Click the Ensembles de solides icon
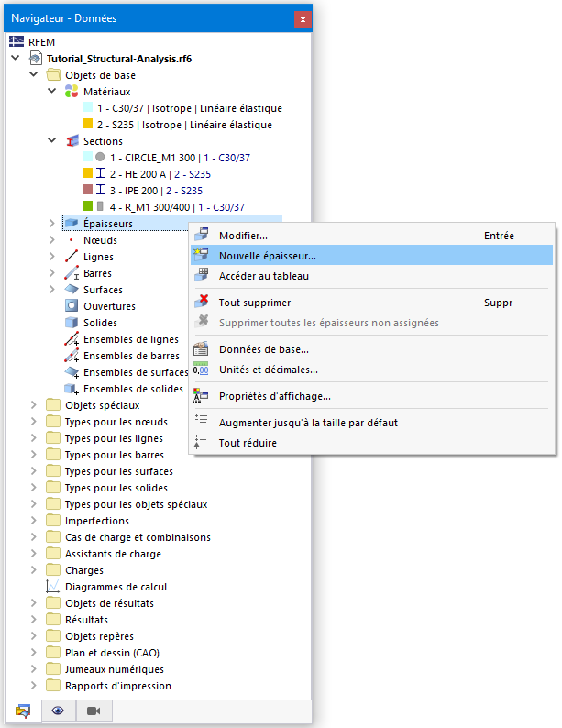562x728 pixels. [x=71, y=389]
